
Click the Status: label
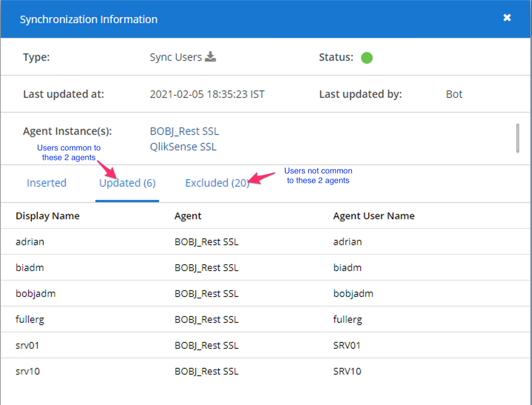point(336,57)
